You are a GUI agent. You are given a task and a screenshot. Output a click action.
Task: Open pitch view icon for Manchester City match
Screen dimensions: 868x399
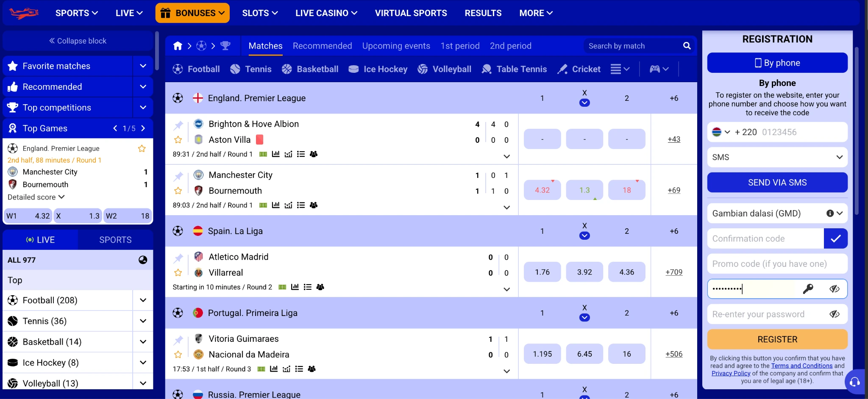[263, 205]
